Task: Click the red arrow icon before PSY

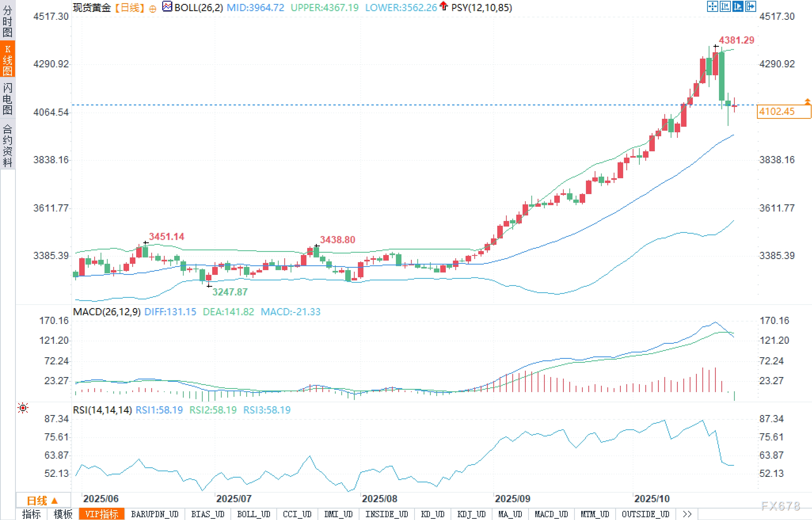Action: 444,6
